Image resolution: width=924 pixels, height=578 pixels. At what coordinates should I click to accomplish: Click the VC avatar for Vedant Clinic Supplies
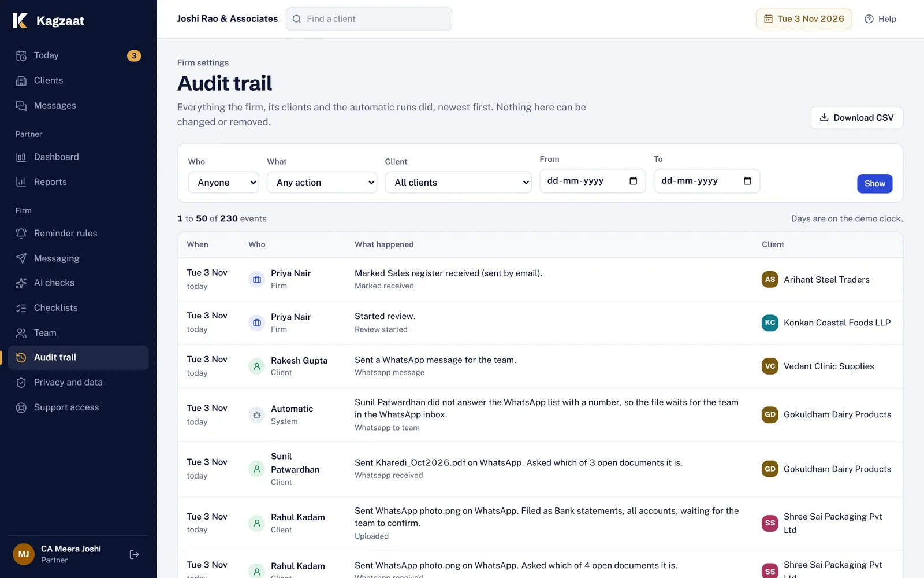(x=770, y=366)
